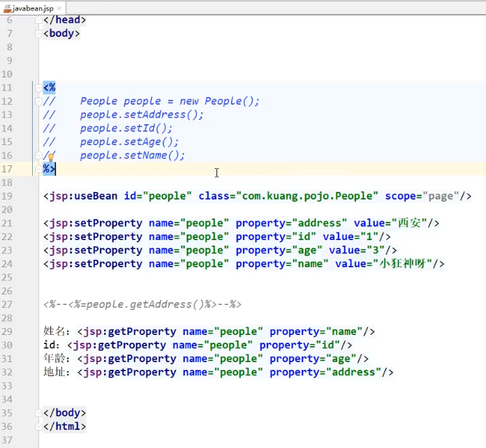486x448 pixels.
Task: Click the value "西安" on line 21
Action: [x=409, y=223]
